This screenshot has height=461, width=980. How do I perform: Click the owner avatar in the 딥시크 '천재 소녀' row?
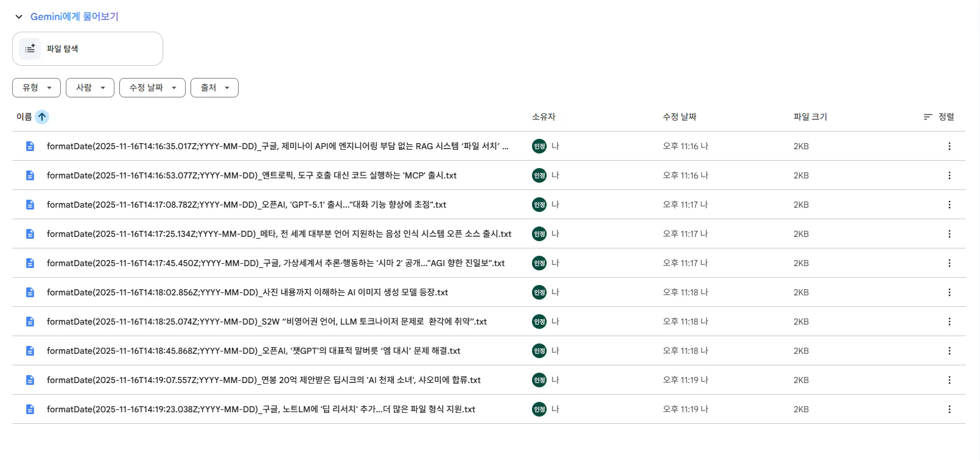click(539, 380)
